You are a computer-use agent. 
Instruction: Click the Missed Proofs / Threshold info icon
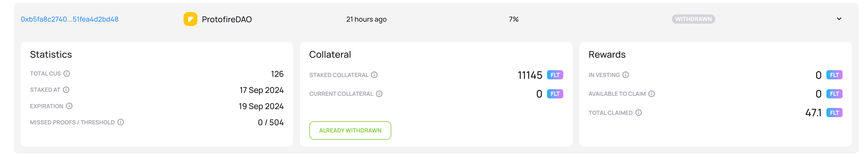(x=121, y=122)
